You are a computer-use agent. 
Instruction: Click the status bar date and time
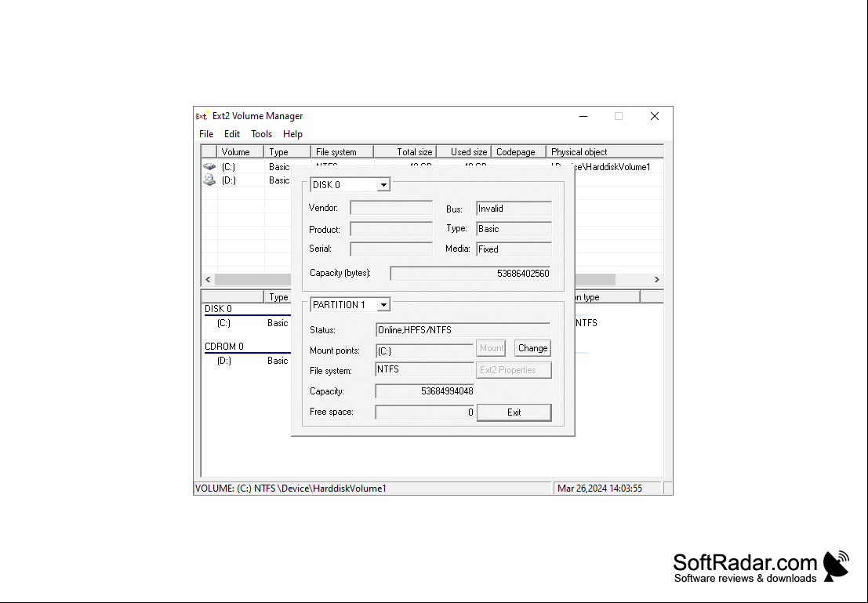pyautogui.click(x=600, y=489)
